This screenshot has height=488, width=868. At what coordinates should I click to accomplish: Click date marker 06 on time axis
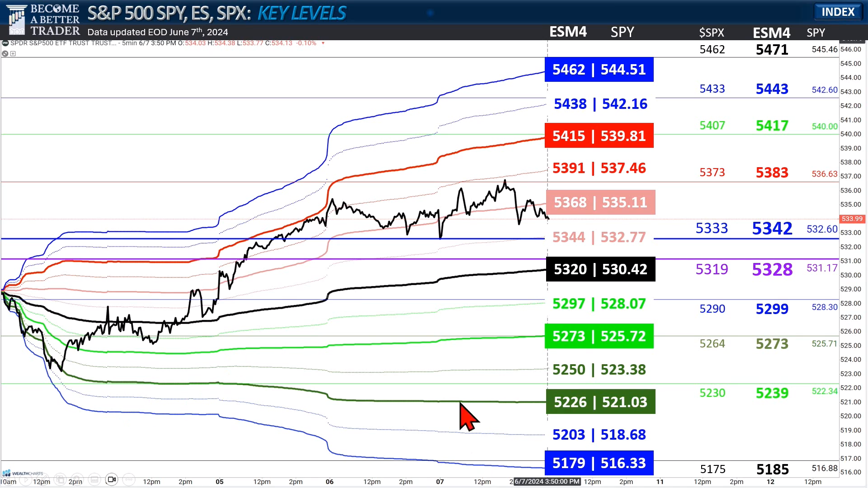click(x=330, y=482)
